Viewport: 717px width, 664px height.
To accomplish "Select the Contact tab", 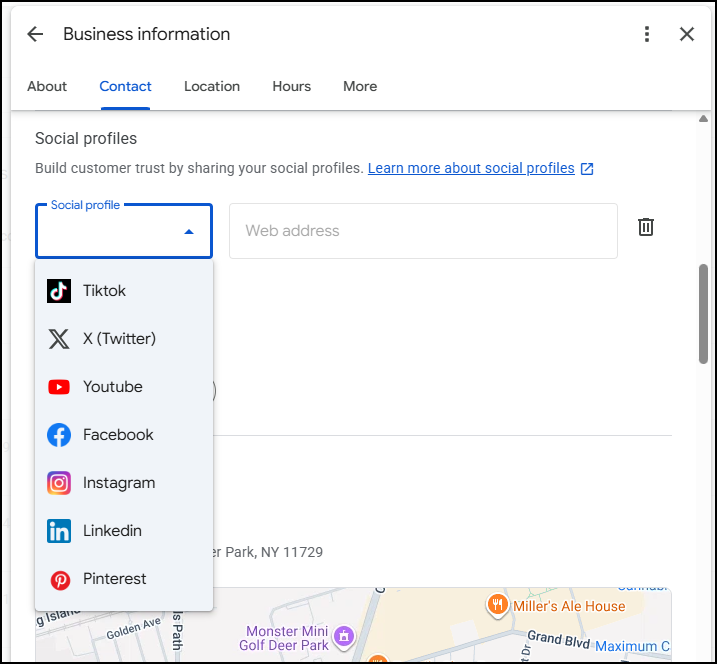I will [125, 86].
